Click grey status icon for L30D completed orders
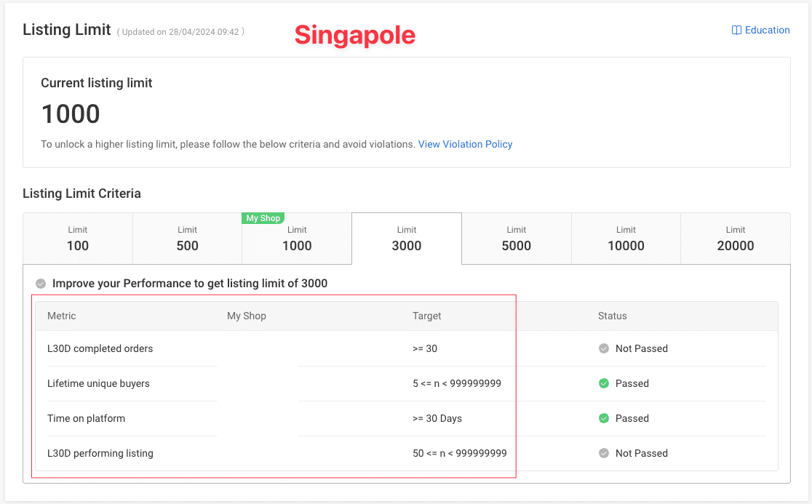This screenshot has width=812, height=504. coord(603,348)
